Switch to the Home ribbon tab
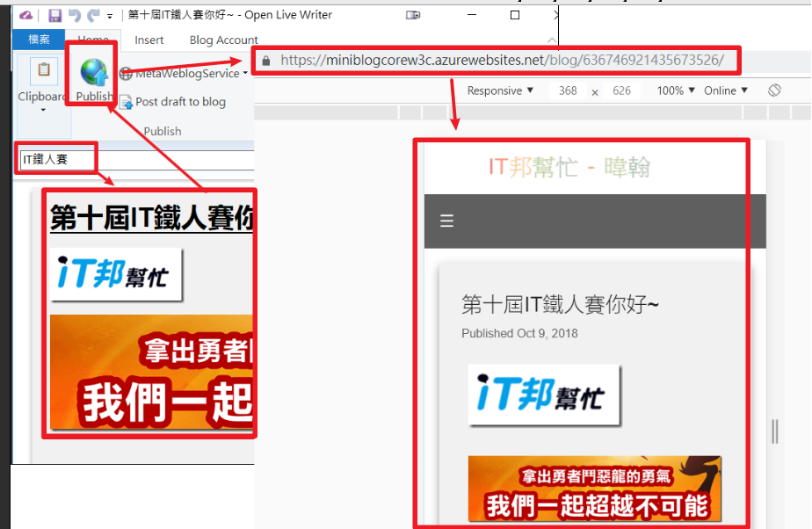This screenshot has width=812, height=529. (93, 40)
